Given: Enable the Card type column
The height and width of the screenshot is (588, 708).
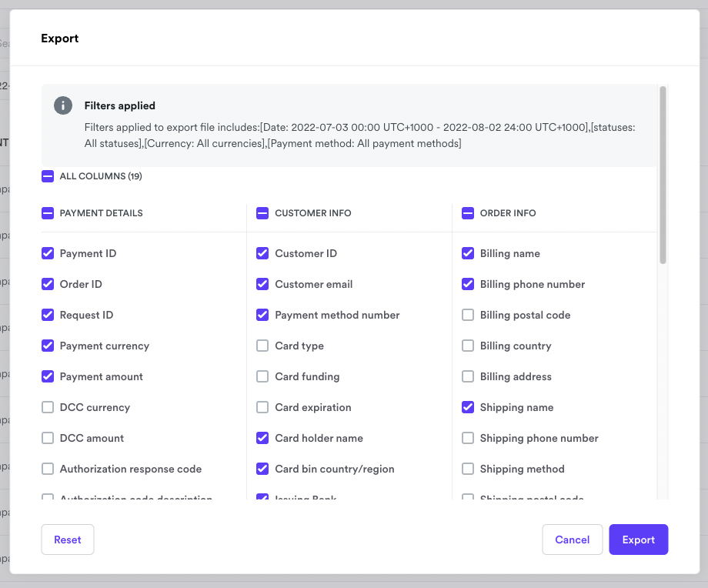Looking at the screenshot, I should click(262, 346).
